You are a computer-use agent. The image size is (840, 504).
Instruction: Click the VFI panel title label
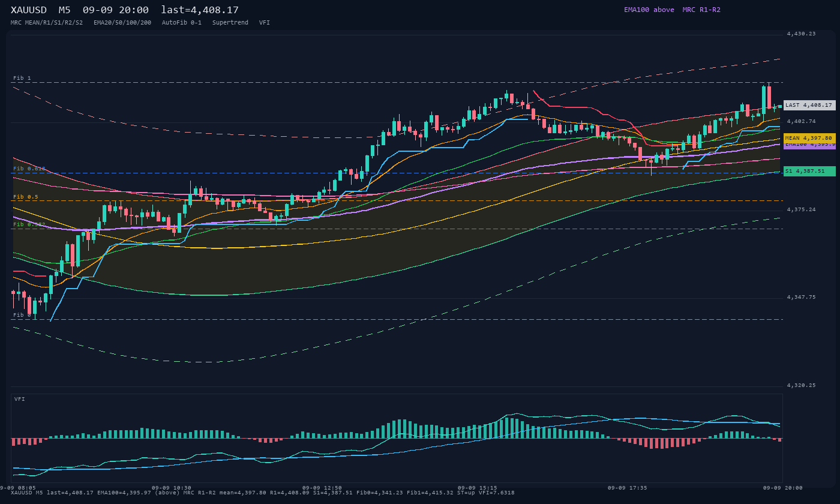20,399
